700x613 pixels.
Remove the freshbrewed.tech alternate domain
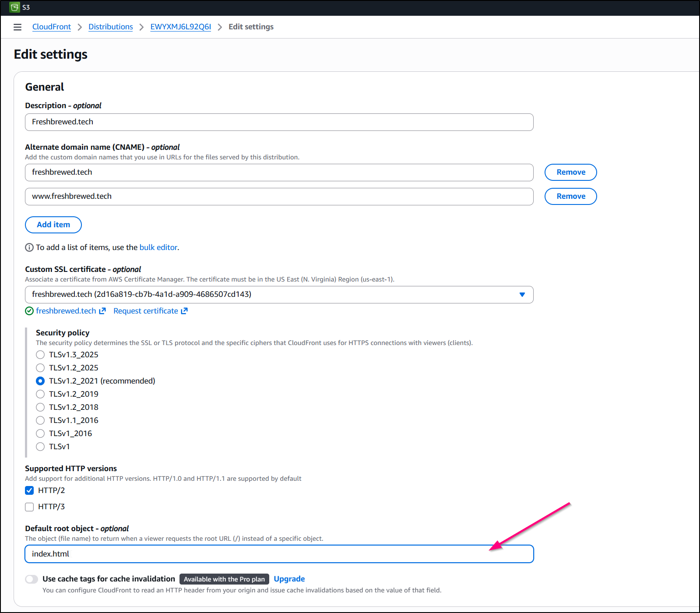(571, 172)
